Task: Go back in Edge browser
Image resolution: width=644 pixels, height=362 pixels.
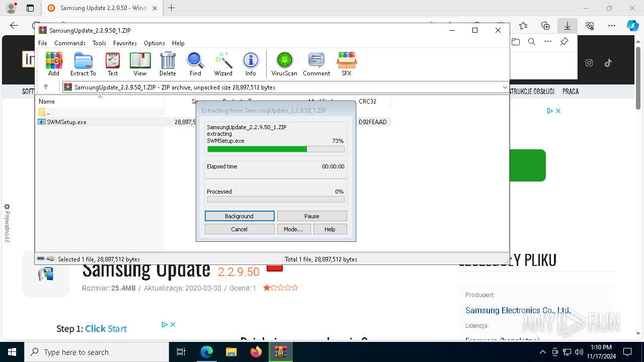Action: click(x=14, y=26)
